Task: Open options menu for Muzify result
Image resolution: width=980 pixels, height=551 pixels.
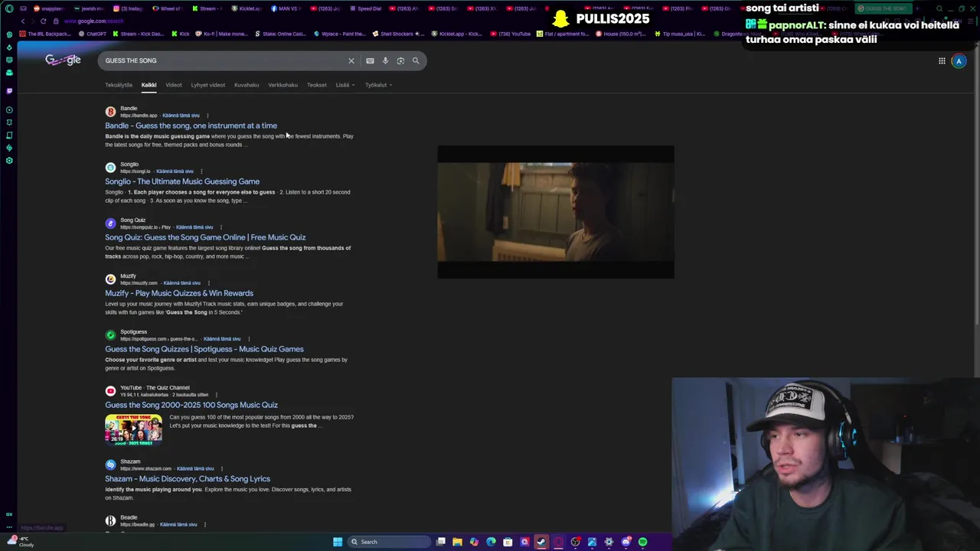Action: (208, 283)
